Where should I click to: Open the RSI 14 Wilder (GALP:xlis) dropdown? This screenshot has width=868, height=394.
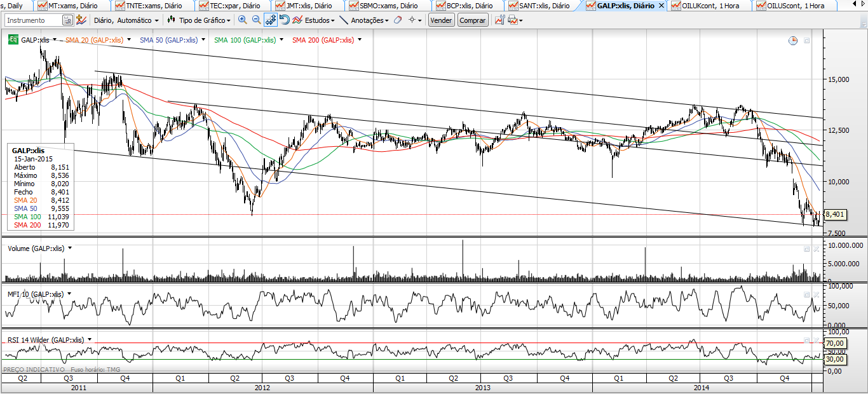90,340
